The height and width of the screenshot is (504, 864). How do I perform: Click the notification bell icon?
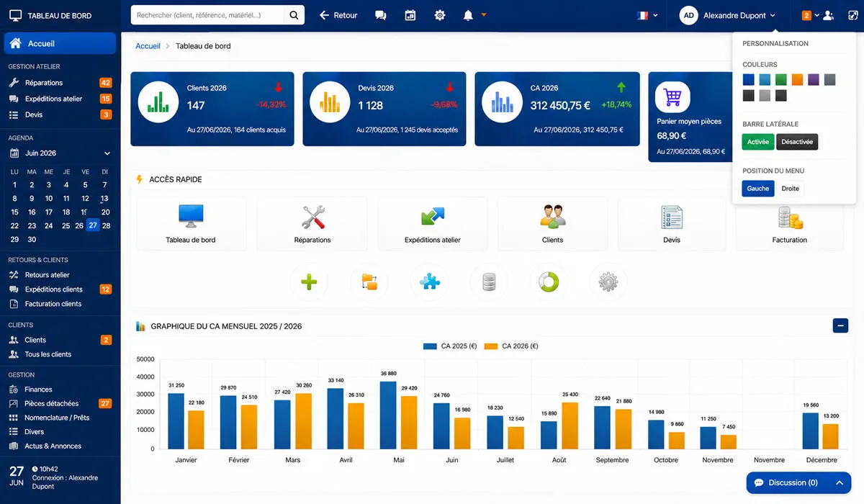[469, 15]
